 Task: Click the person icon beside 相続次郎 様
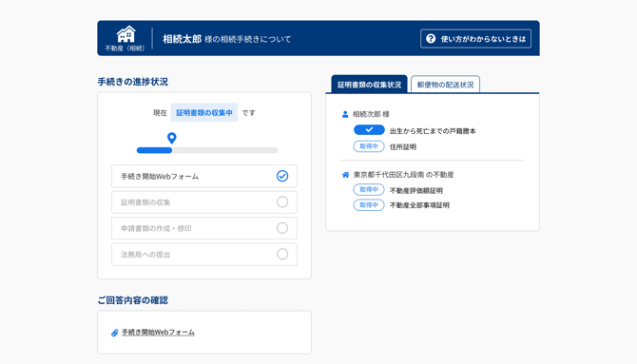tap(345, 114)
